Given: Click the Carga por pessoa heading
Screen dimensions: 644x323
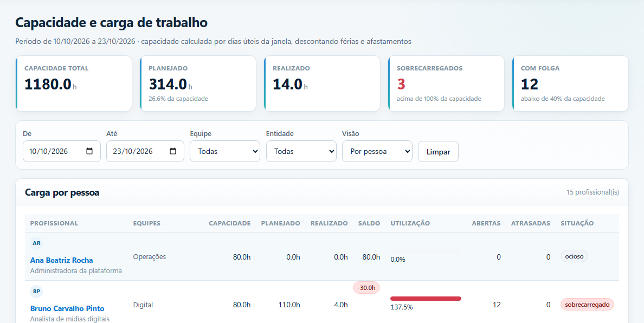Looking at the screenshot, I should pyautogui.click(x=62, y=192).
